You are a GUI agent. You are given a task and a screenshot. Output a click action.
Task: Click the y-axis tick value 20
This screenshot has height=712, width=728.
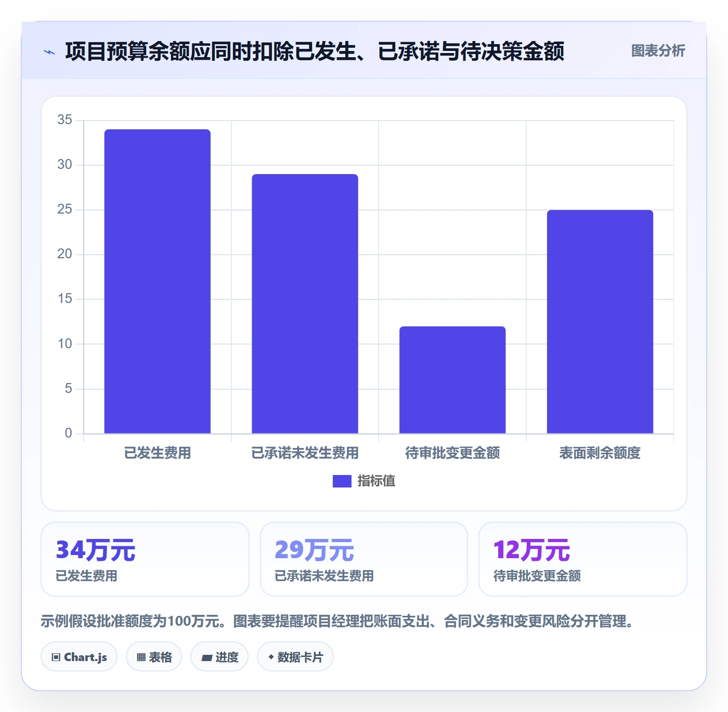[x=65, y=254]
